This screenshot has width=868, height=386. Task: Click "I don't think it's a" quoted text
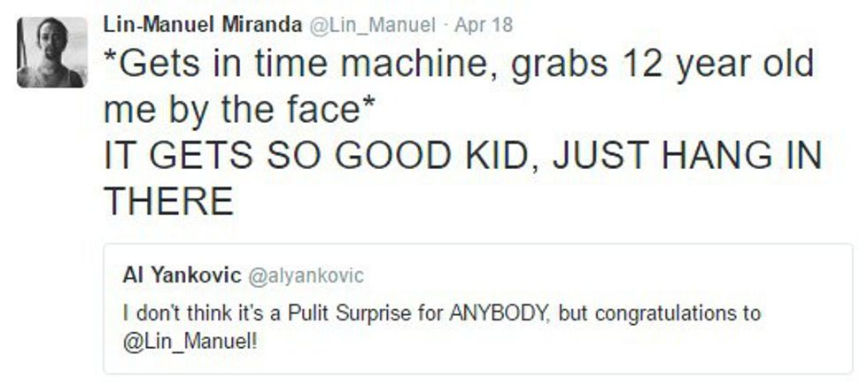[x=190, y=313]
